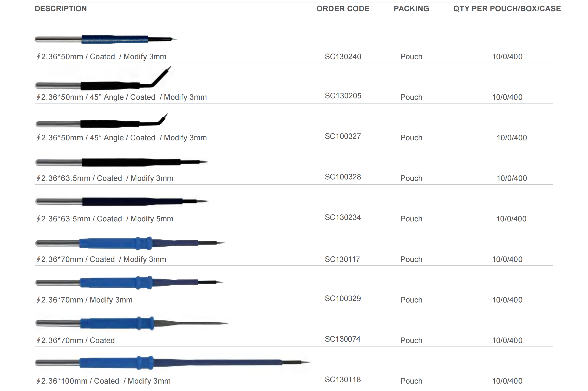The height and width of the screenshot is (391, 588).
Task: Select the SC130117 blue-handled electrode image
Action: pos(130,243)
